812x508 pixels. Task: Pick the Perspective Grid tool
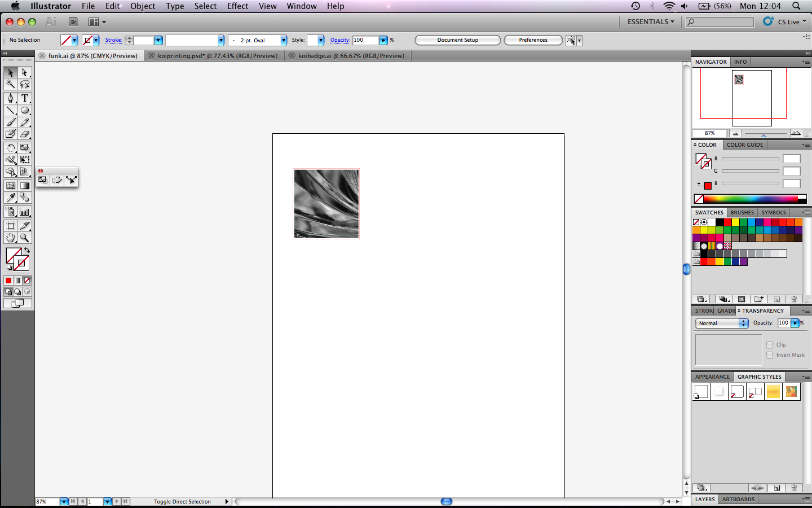coord(24,172)
